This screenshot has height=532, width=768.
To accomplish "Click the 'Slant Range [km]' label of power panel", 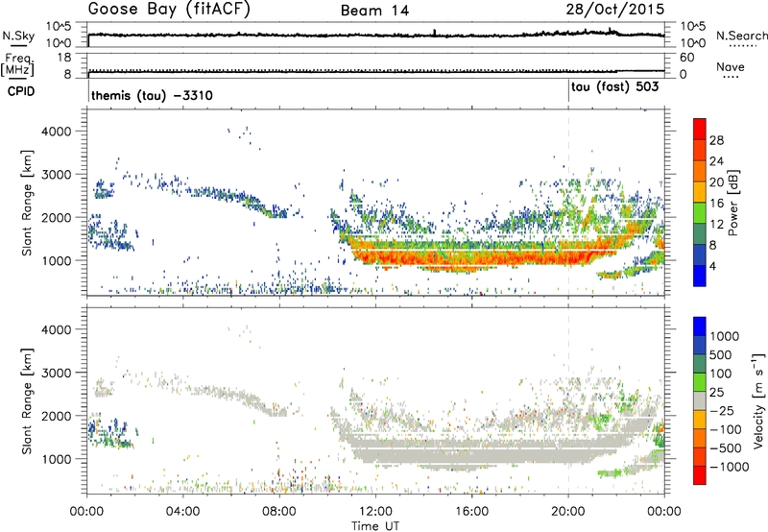I will point(27,203).
